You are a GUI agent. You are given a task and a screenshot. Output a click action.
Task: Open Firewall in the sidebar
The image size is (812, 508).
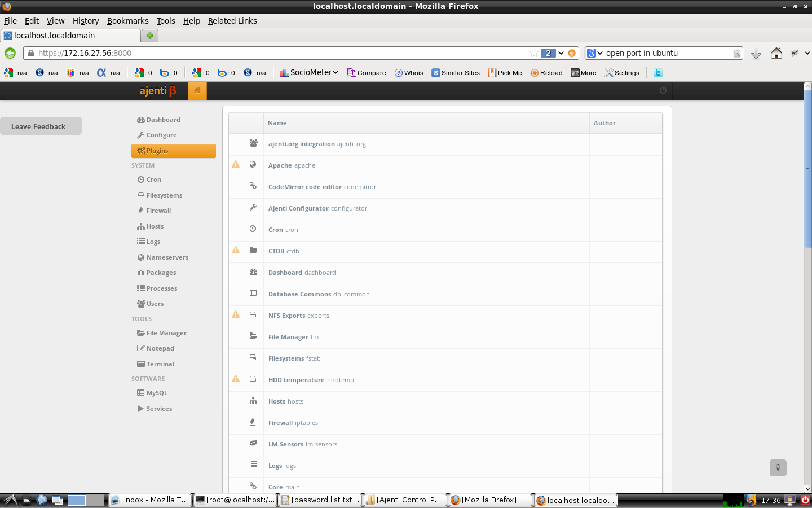[x=158, y=211]
